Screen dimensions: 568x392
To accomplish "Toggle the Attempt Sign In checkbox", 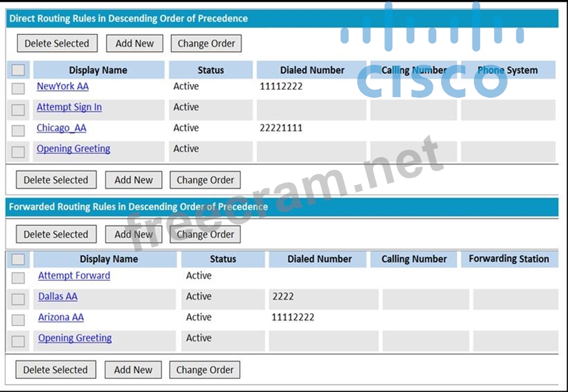I will [18, 110].
